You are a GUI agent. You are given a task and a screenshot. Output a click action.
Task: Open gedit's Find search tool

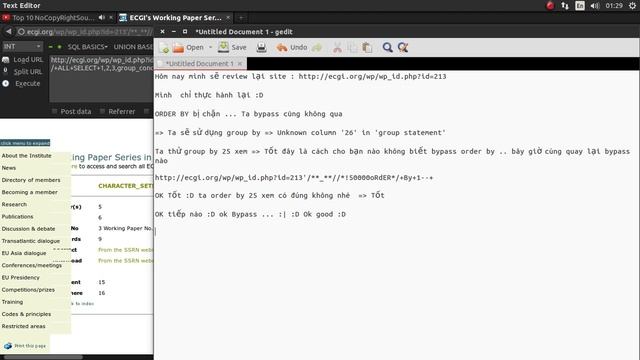(x=387, y=48)
